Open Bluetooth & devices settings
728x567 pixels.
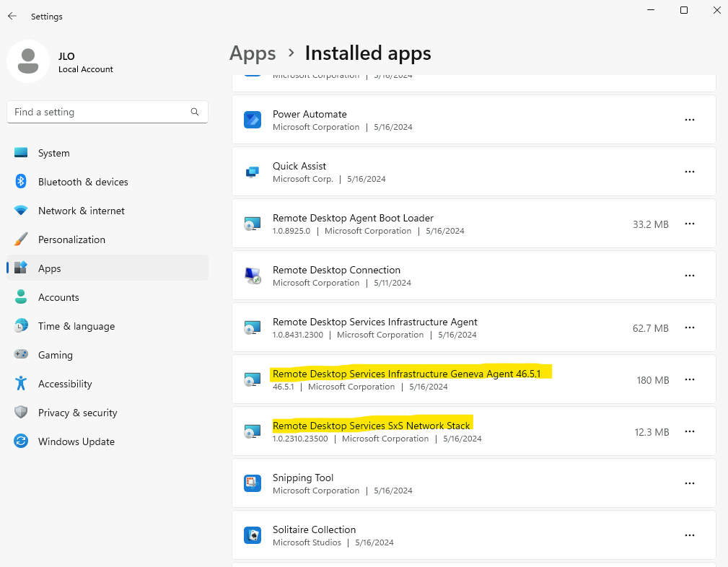pos(108,182)
